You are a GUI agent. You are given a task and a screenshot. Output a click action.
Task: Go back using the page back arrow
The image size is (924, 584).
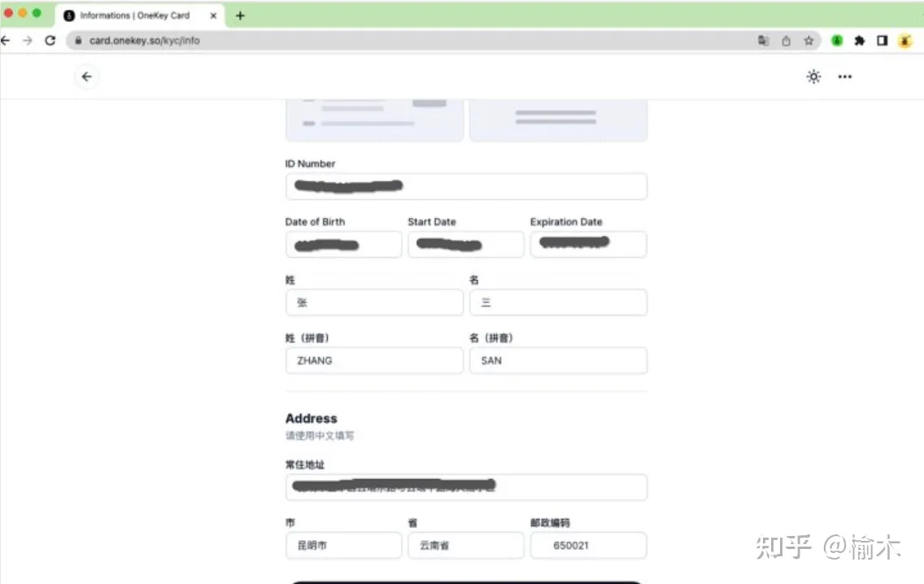click(x=86, y=76)
